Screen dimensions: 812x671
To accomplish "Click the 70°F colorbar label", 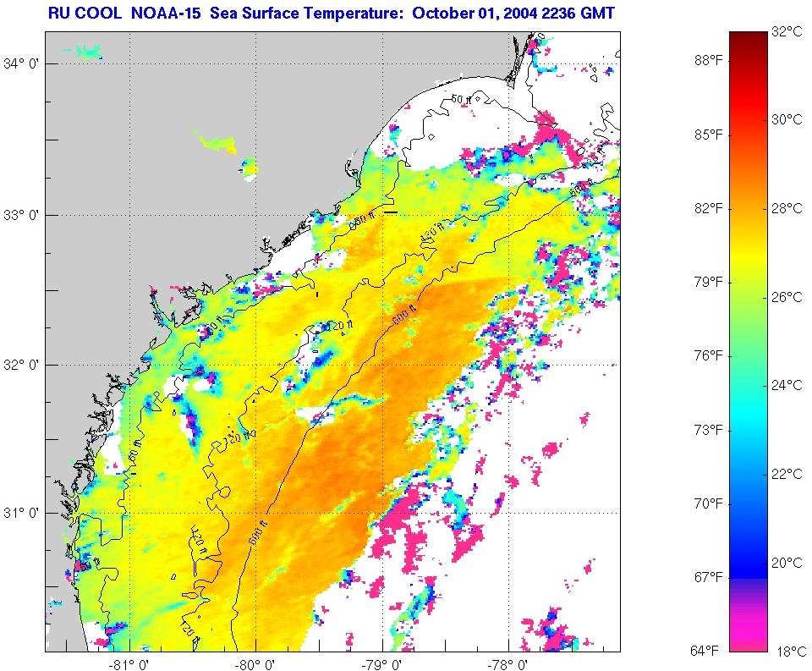I will (x=709, y=503).
